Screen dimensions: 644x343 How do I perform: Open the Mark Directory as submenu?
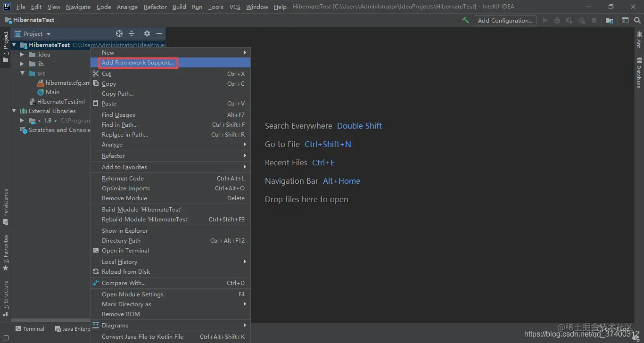[x=170, y=304]
